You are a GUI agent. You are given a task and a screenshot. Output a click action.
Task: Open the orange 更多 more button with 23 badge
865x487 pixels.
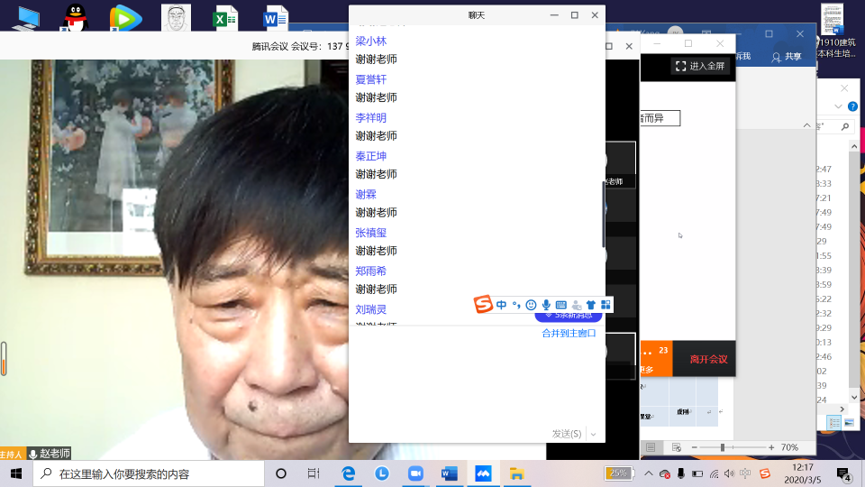656,359
